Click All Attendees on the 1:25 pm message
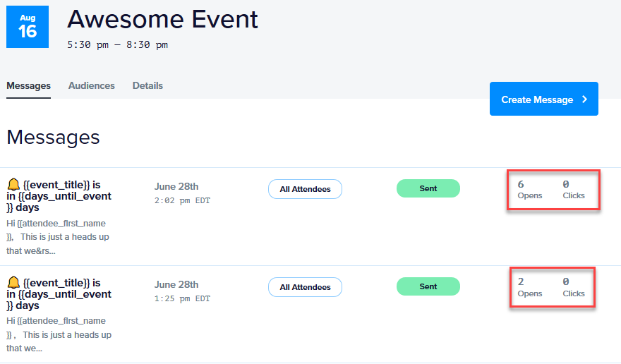The image size is (621, 364). tap(305, 287)
